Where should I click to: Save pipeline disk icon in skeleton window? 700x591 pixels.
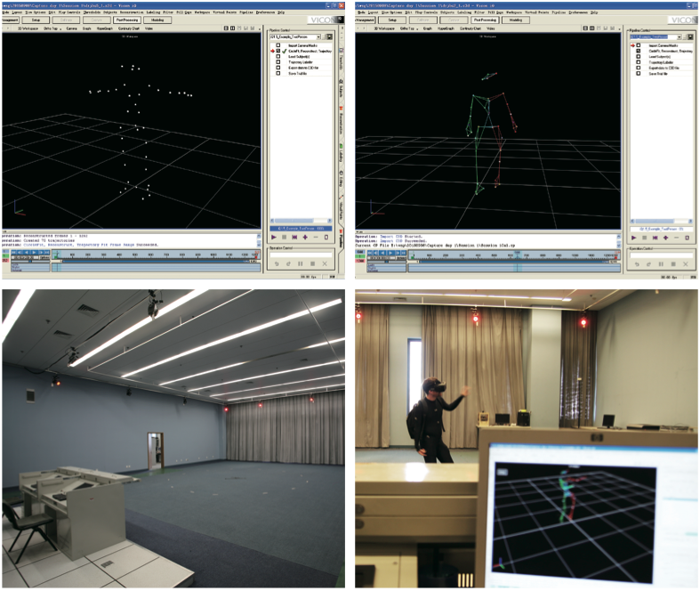click(x=689, y=37)
